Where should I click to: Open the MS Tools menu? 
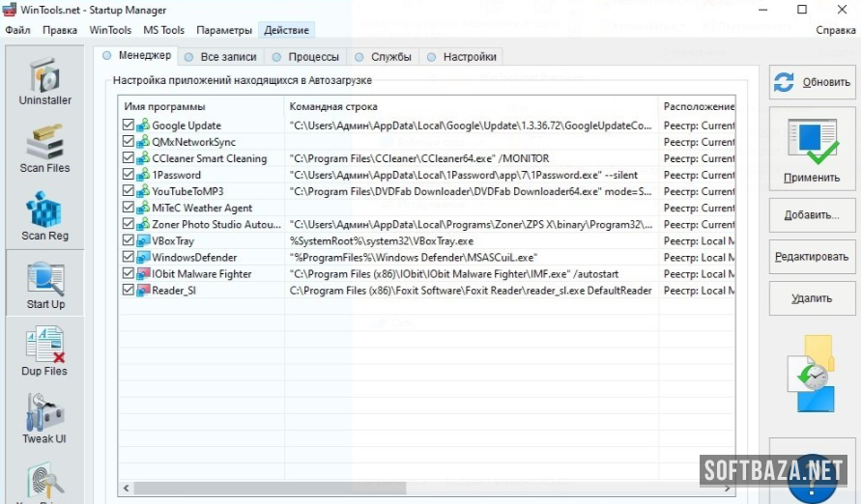(163, 30)
